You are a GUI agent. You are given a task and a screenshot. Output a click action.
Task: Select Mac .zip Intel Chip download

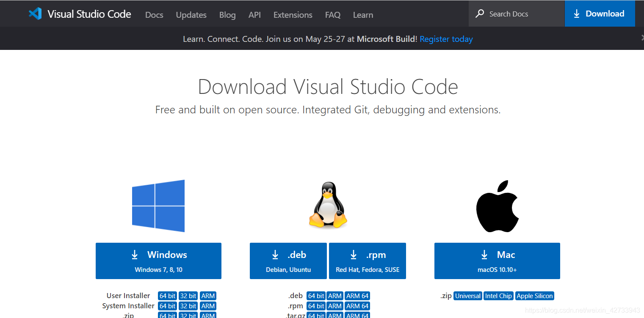pos(498,296)
